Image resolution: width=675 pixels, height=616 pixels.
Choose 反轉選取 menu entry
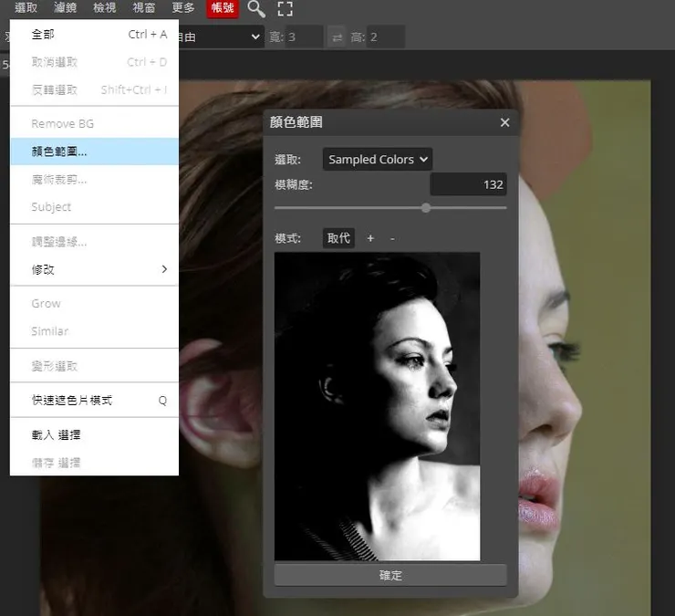94,89
